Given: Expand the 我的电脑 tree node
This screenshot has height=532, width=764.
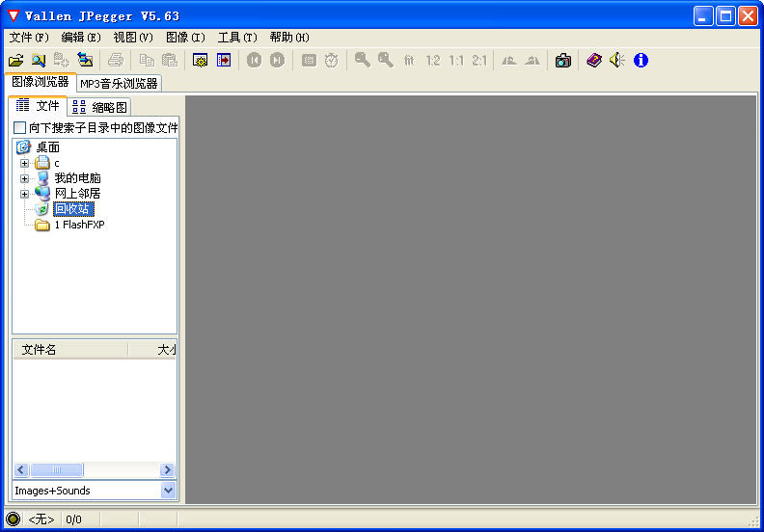Looking at the screenshot, I should click(x=25, y=178).
